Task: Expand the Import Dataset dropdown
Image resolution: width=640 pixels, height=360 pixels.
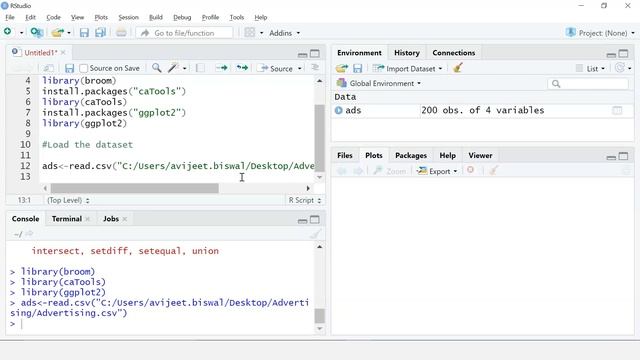Action: (x=407, y=69)
